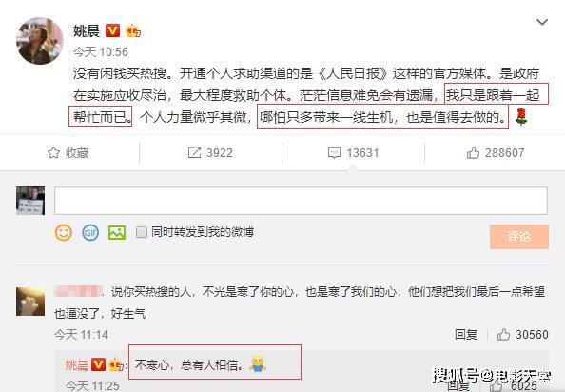Open 姚晨's round avatar photo
Screen dimensions: 565x392
pyautogui.click(x=40, y=41)
